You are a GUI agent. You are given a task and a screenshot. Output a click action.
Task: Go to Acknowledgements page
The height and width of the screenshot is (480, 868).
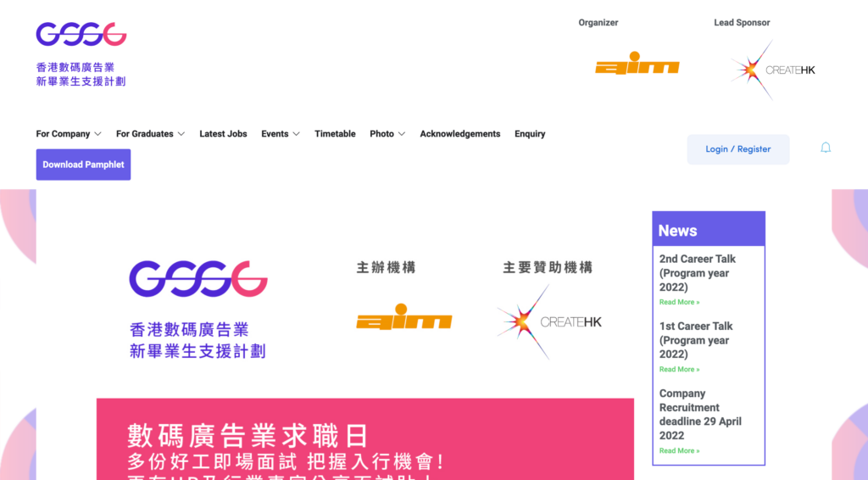pyautogui.click(x=460, y=134)
